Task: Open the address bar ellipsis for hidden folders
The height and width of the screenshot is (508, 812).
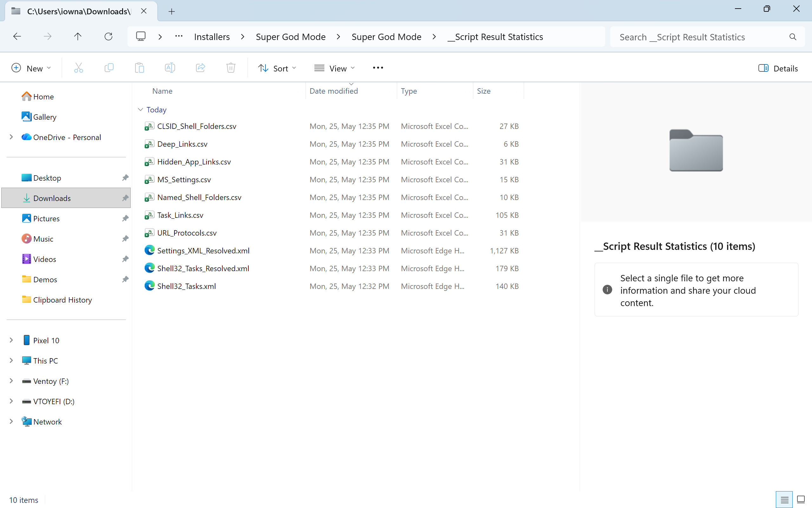Action: click(179, 36)
